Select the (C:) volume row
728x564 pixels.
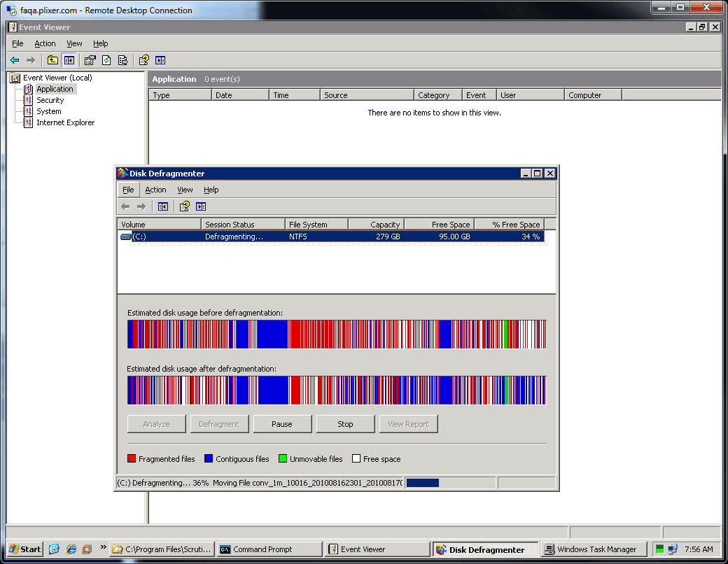point(331,237)
